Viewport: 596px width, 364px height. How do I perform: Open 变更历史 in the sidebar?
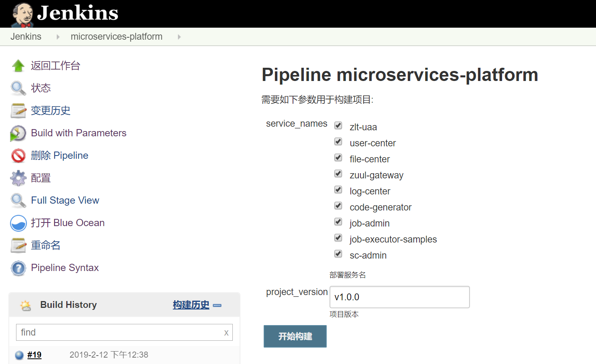pyautogui.click(x=51, y=111)
